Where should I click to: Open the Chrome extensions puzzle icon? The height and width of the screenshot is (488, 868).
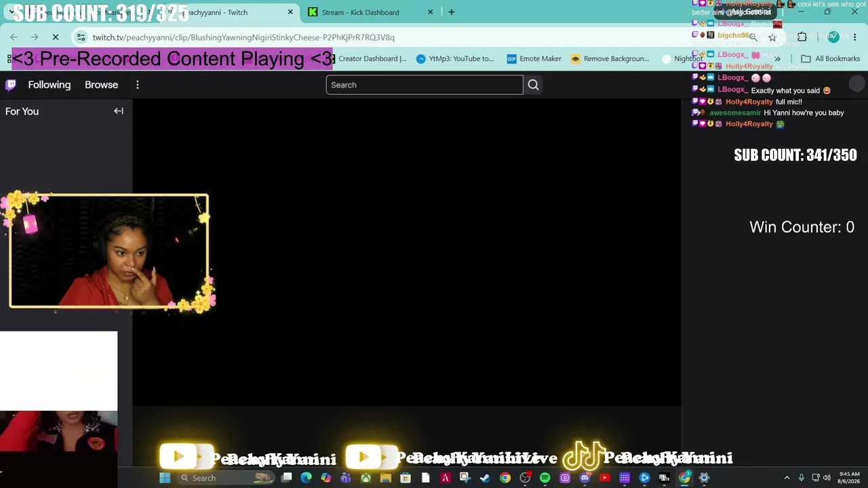[x=802, y=37]
